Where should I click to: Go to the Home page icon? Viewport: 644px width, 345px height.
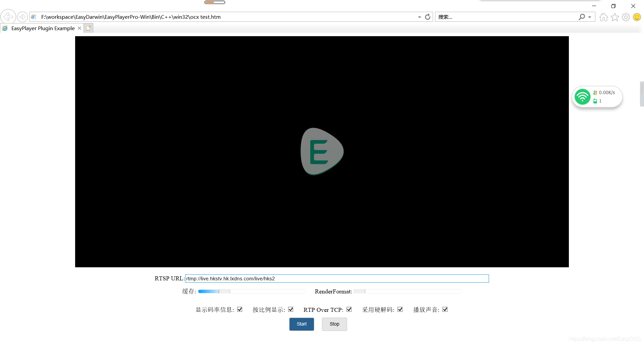pyautogui.click(x=603, y=17)
